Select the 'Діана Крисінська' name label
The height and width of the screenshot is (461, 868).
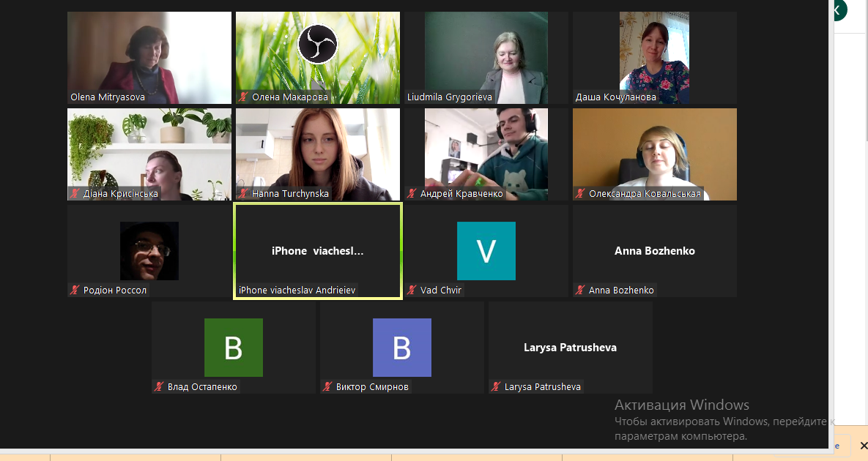[121, 194]
